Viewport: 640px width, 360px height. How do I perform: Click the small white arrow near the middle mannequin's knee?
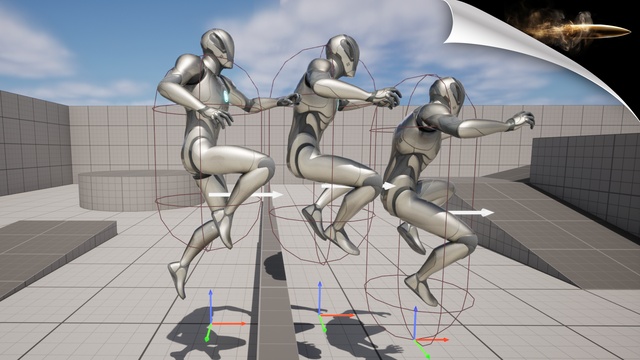pyautogui.click(x=388, y=186)
